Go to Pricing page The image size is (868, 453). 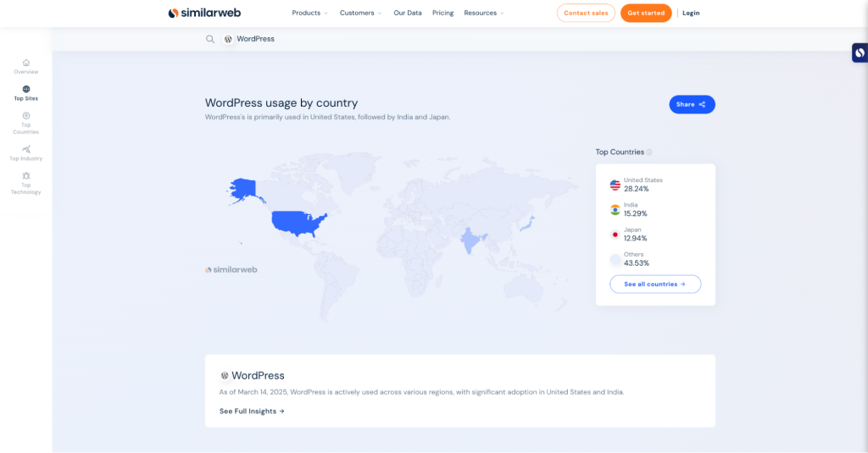pyautogui.click(x=442, y=13)
